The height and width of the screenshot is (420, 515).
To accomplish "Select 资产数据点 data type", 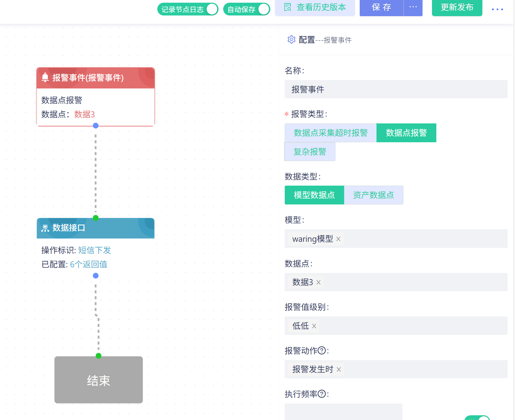I will (x=373, y=195).
